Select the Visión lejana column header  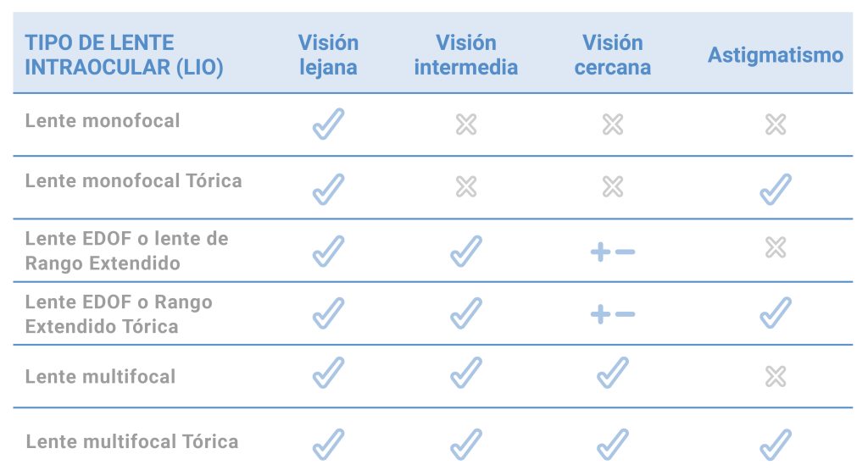(x=328, y=55)
